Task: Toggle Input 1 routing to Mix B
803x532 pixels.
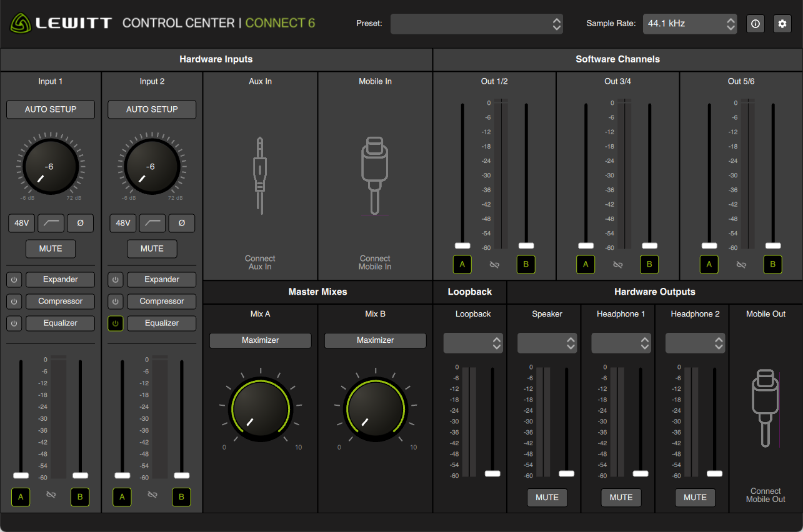Action: (80, 497)
